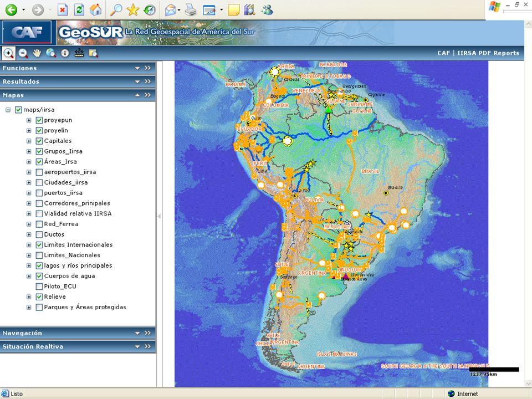Click the browser Forward arrow

click(38, 10)
